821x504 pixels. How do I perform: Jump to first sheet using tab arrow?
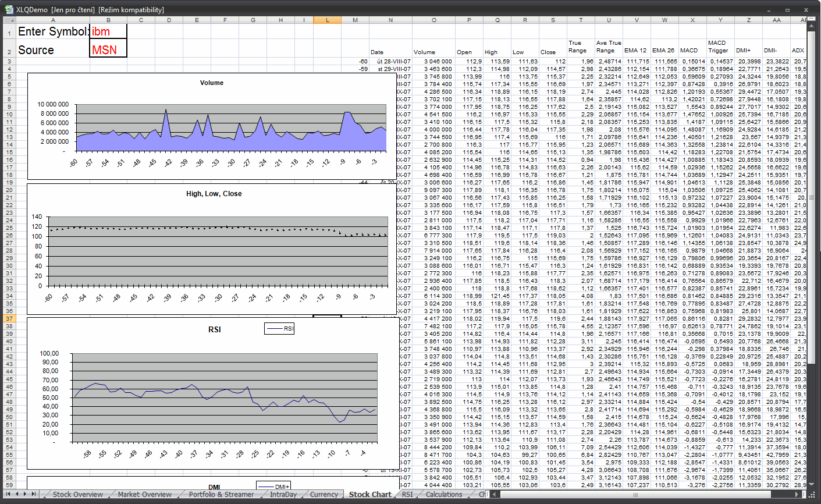coord(8,494)
